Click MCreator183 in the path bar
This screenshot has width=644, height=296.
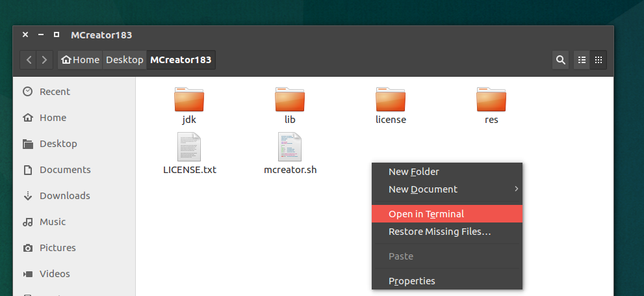pos(181,60)
